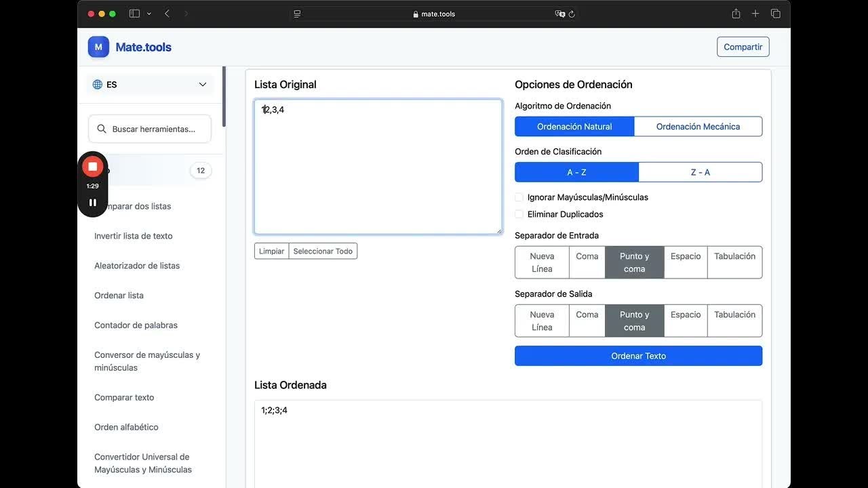868x488 pixels.
Task: Select Ordenación Mecánica algorithm
Action: coord(698,127)
